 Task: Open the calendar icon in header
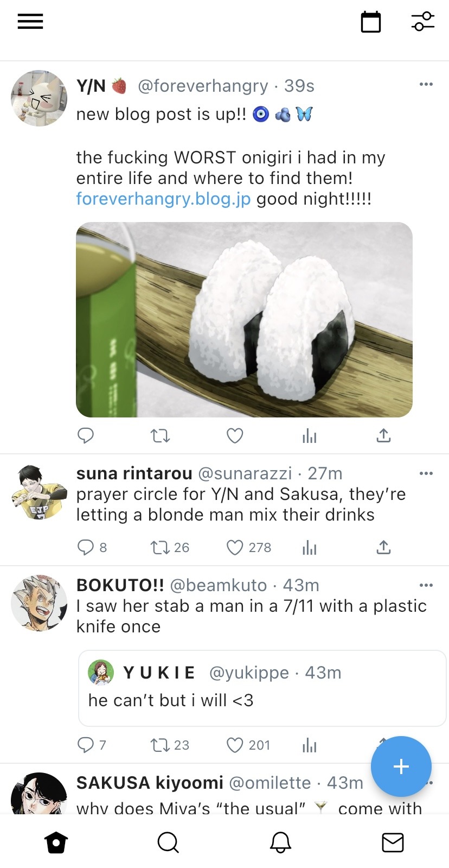tap(371, 22)
